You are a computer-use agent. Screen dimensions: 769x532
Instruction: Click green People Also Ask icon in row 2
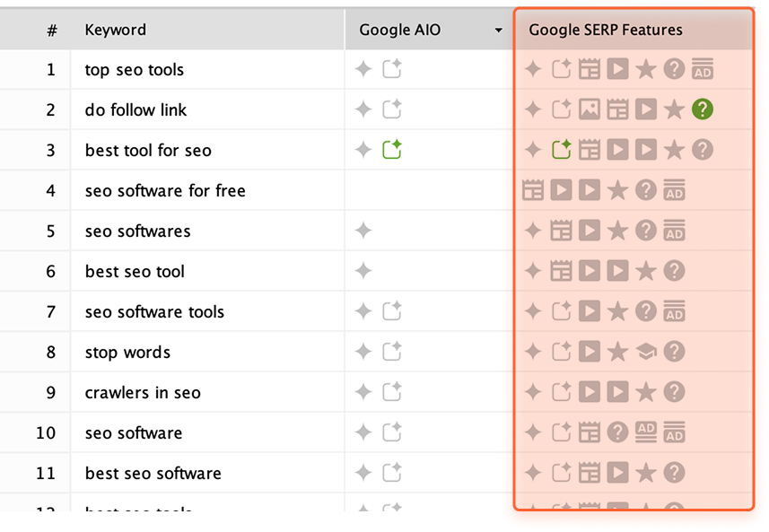(703, 109)
